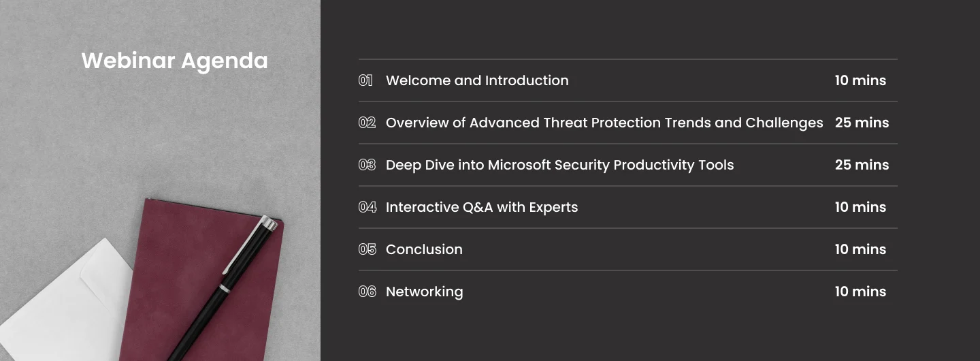The image size is (980, 361).
Task: Select the 03 number marker
Action: (367, 165)
